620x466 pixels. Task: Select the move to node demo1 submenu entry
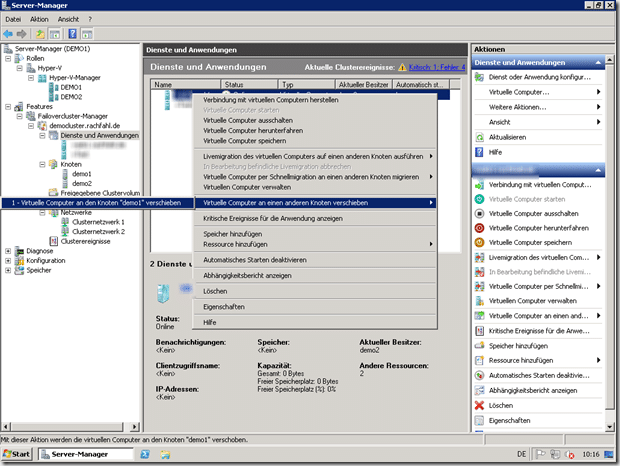(x=97, y=203)
